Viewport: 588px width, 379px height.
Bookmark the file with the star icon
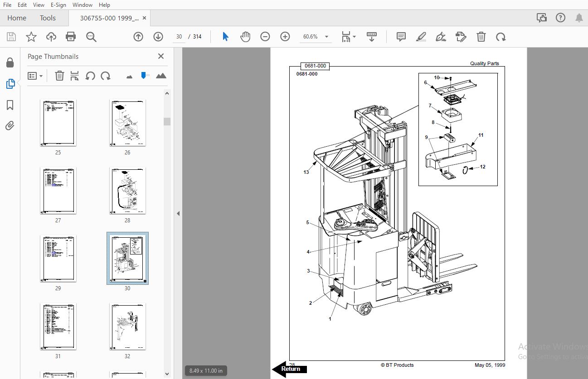[x=31, y=37]
